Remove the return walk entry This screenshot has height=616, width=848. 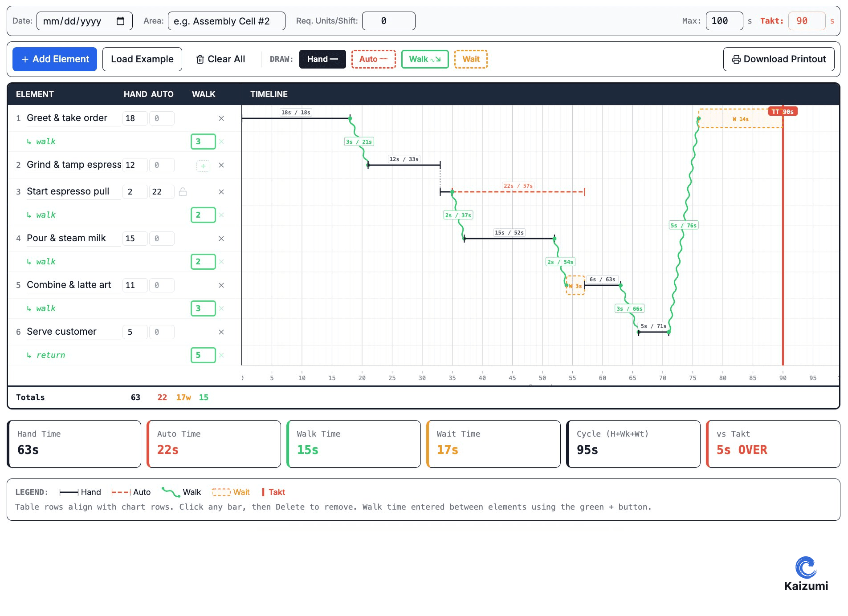point(222,355)
